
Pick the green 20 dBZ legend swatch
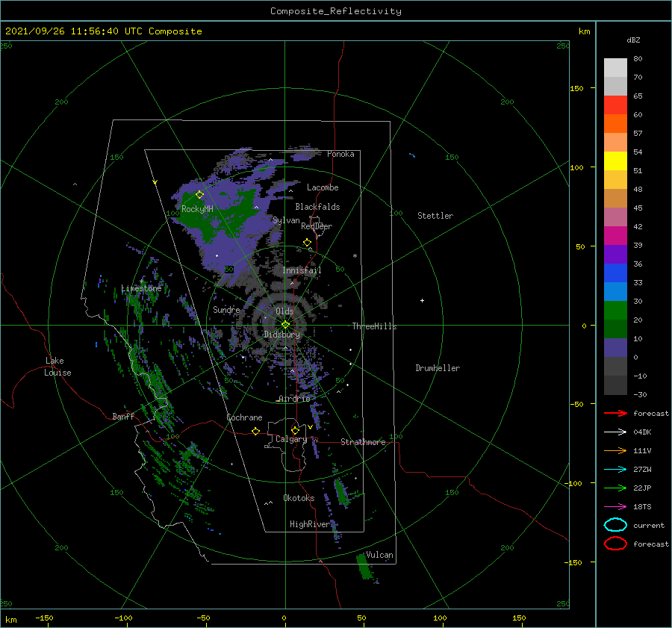(615, 311)
